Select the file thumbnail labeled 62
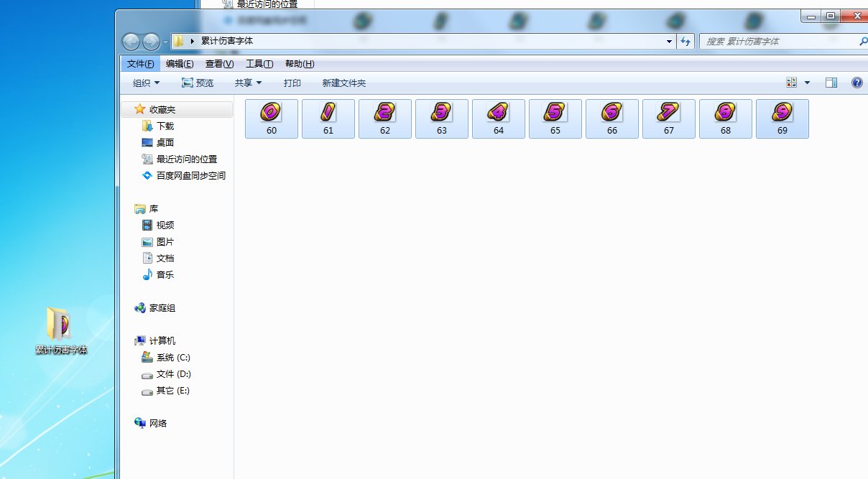Image resolution: width=868 pixels, height=479 pixels. tap(385, 118)
